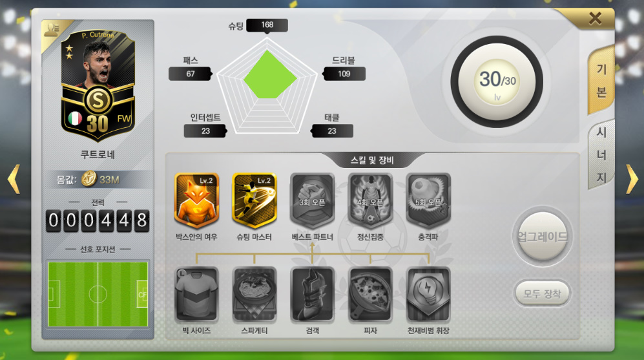Close the player detail panel
644x360 pixels.
tap(595, 19)
